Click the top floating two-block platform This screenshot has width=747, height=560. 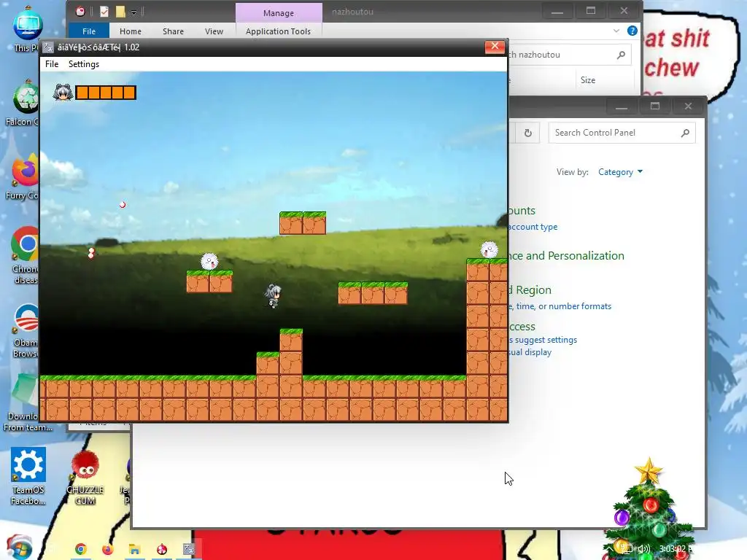[303, 223]
